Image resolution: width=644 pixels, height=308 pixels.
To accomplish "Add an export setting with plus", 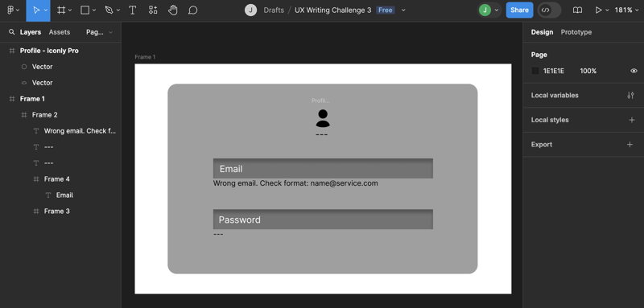I will (630, 145).
